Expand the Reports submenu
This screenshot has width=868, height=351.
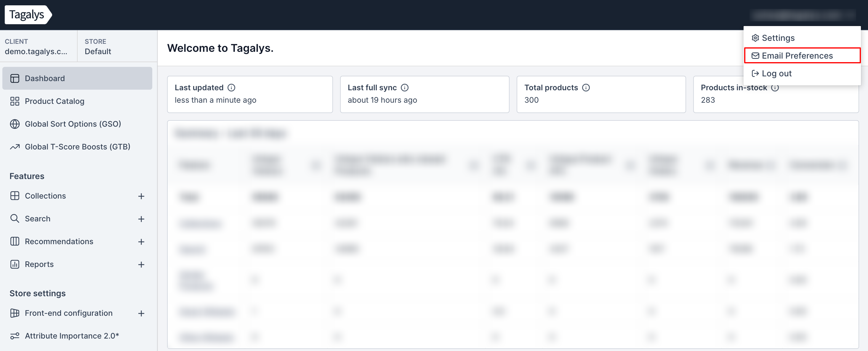point(141,265)
